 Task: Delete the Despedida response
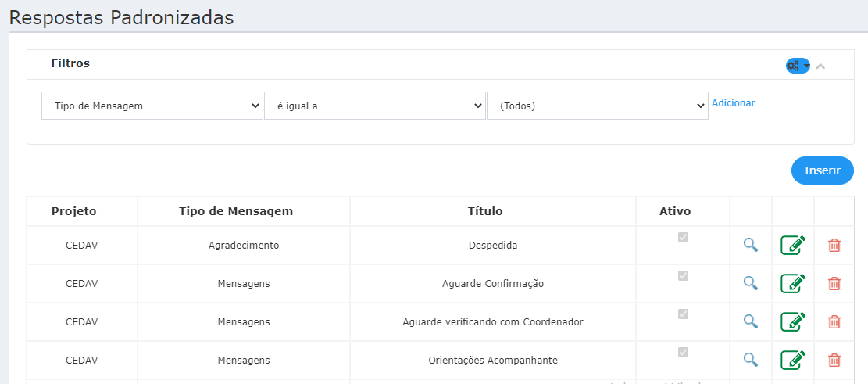pyautogui.click(x=834, y=245)
